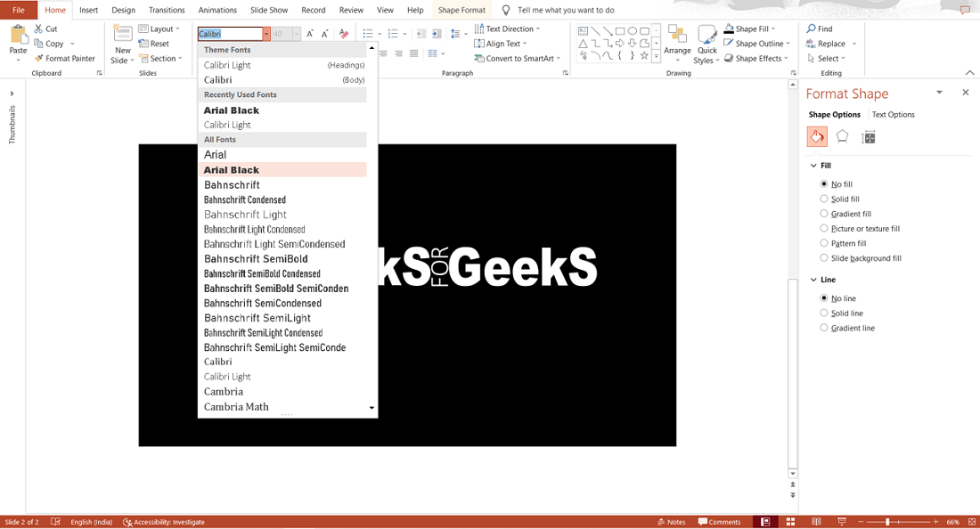Click the numbering list icon
Viewport: 980px width, 529px height.
[x=393, y=34]
